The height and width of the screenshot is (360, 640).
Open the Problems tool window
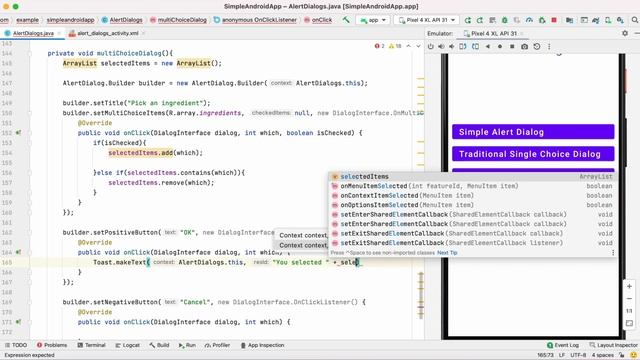coord(52,345)
